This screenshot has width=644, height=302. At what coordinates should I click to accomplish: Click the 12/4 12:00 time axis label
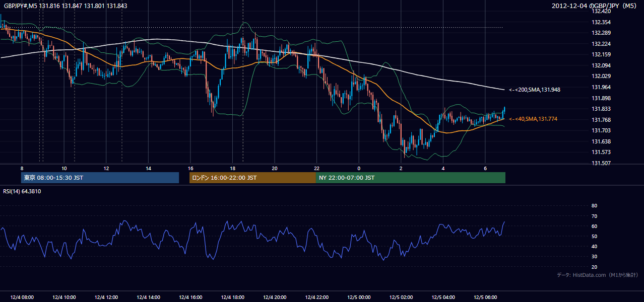pyautogui.click(x=106, y=297)
